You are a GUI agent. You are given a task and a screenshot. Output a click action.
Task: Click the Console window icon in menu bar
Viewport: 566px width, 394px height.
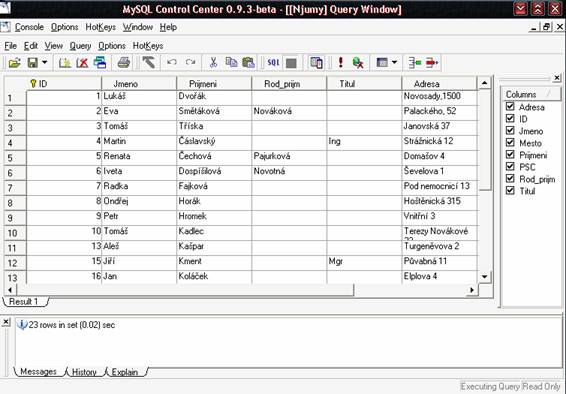click(5, 27)
